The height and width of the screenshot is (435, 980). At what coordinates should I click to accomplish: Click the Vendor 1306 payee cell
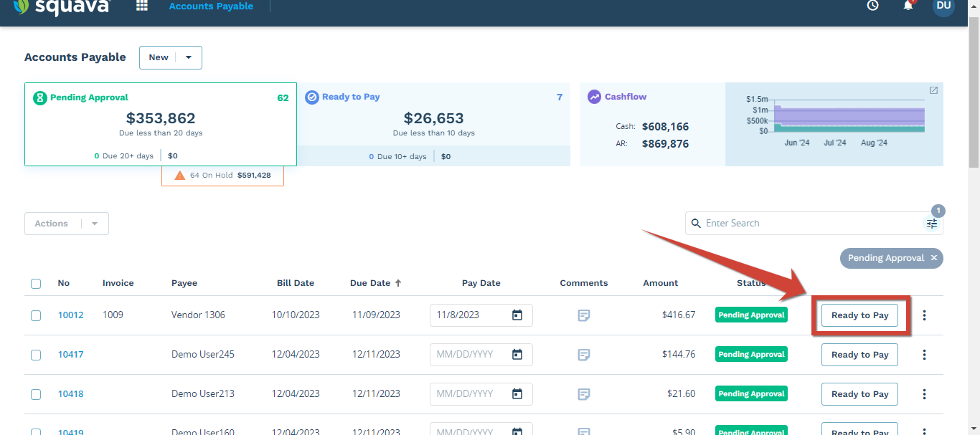coord(198,315)
